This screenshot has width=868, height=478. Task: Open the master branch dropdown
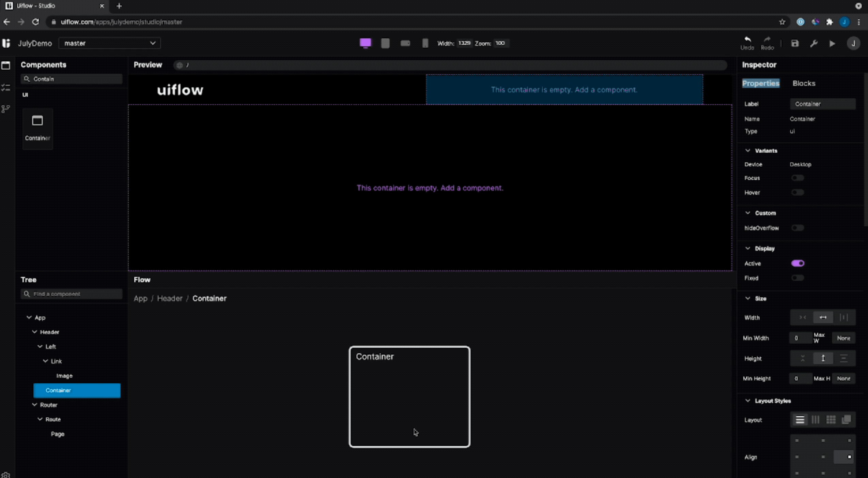tap(109, 43)
